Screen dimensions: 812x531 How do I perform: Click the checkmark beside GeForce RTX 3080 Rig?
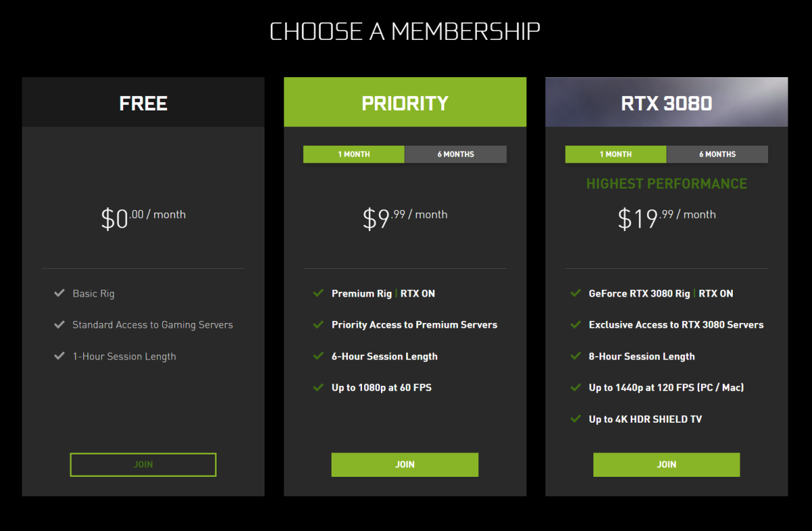tap(576, 293)
